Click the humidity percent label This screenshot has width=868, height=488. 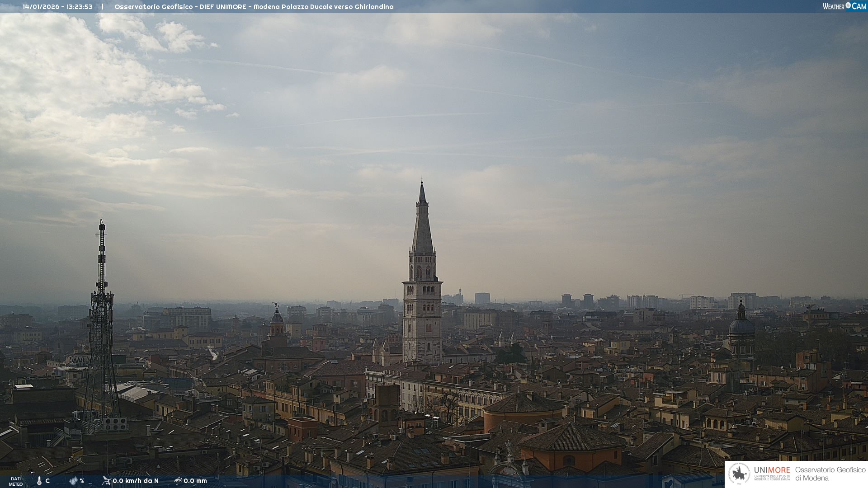(x=82, y=481)
